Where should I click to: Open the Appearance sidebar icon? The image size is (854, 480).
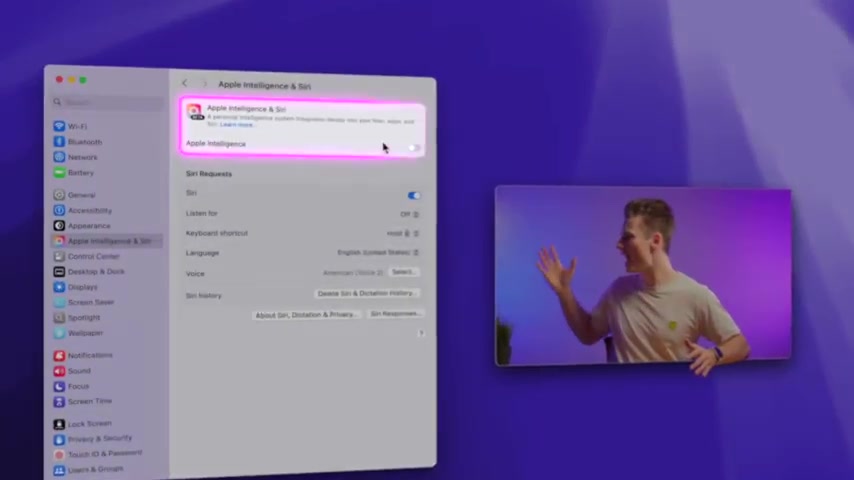[x=59, y=226]
